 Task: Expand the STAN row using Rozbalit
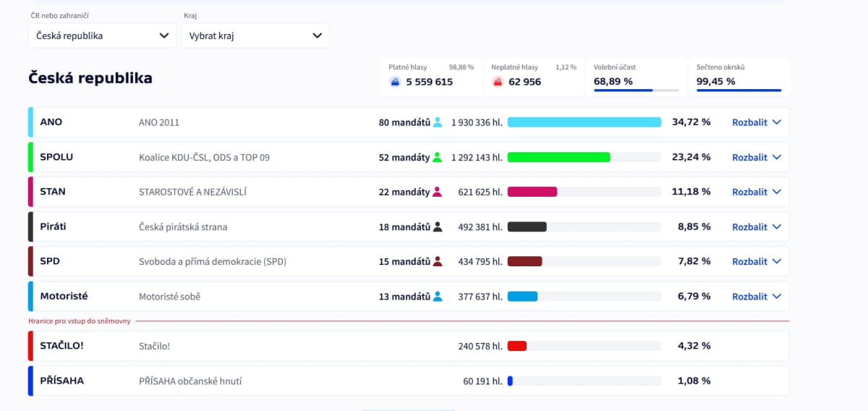point(756,192)
